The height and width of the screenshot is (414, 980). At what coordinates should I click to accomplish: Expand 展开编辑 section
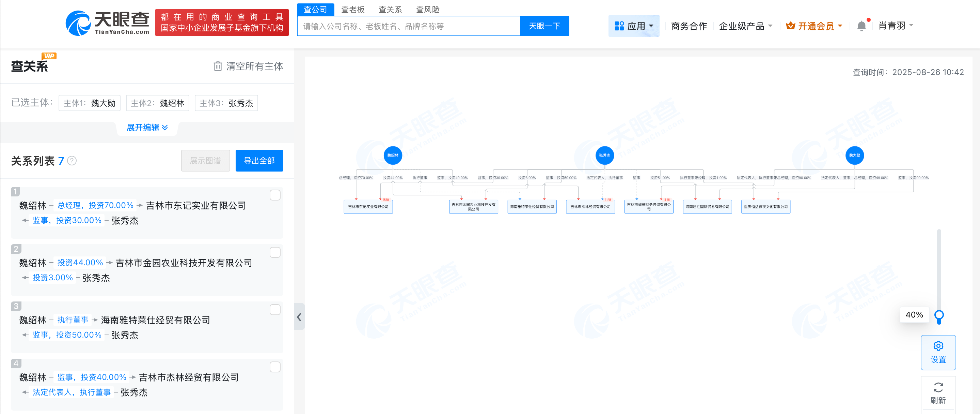click(146, 127)
